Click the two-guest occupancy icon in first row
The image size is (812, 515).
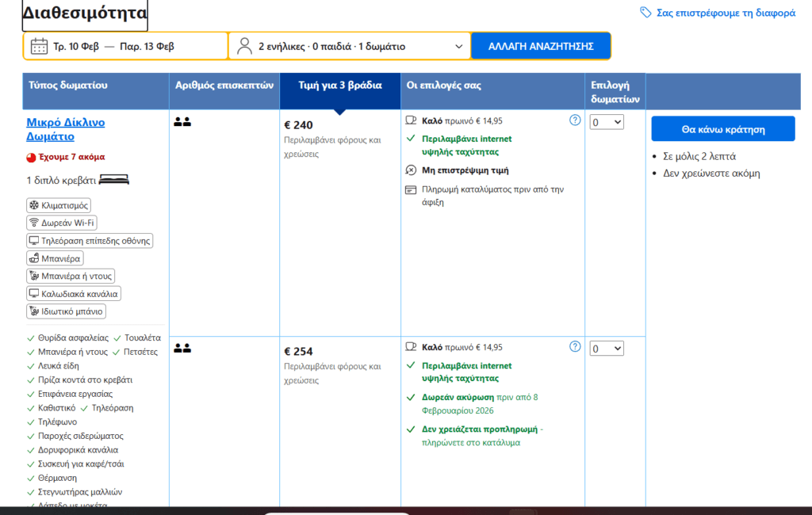click(182, 122)
